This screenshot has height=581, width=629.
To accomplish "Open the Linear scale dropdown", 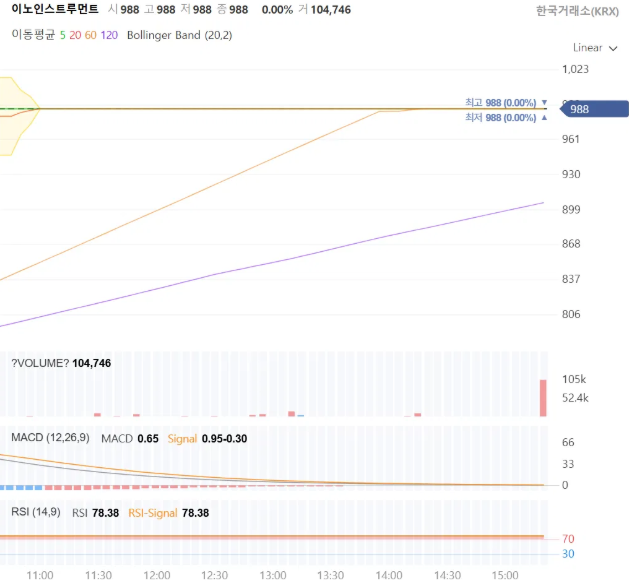I will tap(595, 48).
